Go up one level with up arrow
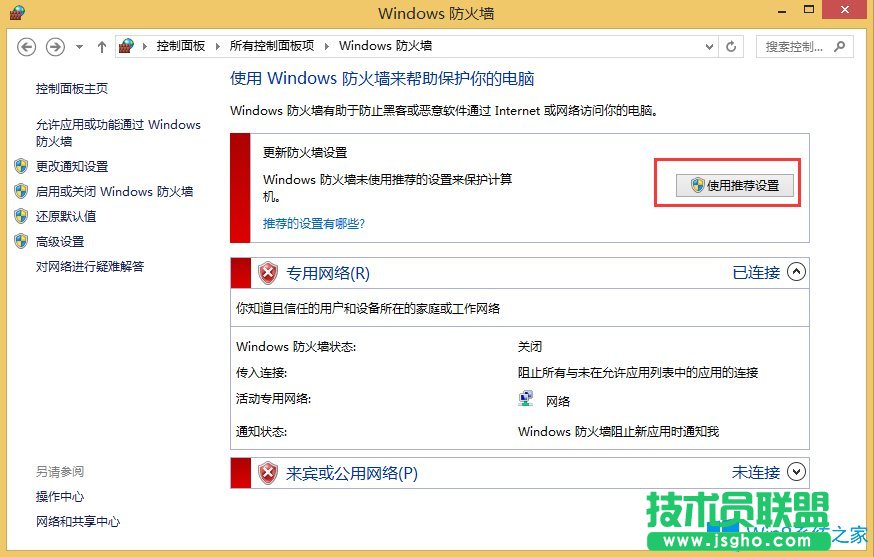The image size is (874, 557). (x=101, y=47)
